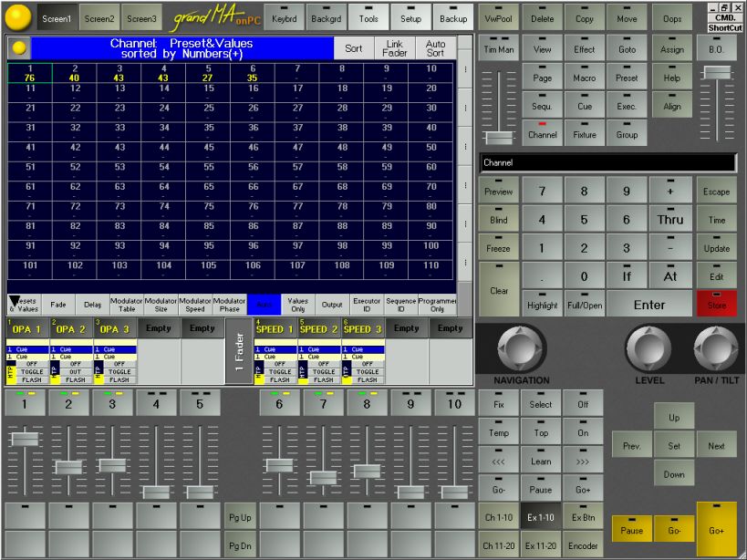Click executor button 1 above the faders
The width and height of the screenshot is (747, 560).
point(26,403)
